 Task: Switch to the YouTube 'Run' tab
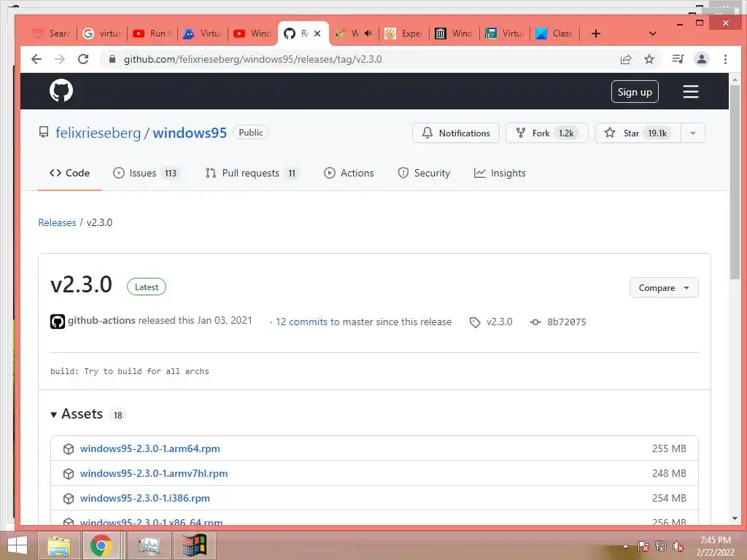tap(152, 34)
